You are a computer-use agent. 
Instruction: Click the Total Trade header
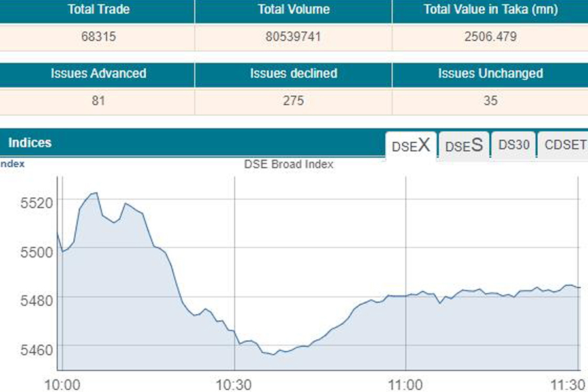pos(97,10)
